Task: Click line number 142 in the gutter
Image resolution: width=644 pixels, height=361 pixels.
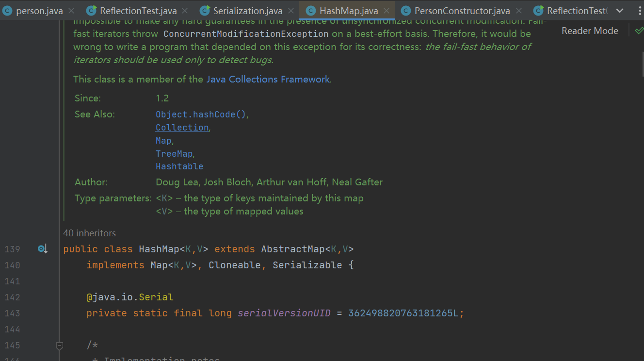Action: pyautogui.click(x=12, y=297)
